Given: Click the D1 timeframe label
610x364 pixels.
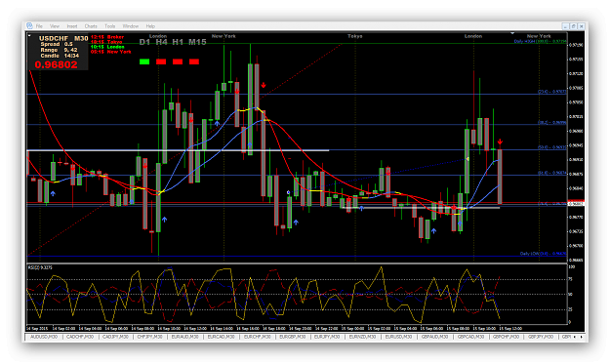Looking at the screenshot, I should pyautogui.click(x=144, y=42).
